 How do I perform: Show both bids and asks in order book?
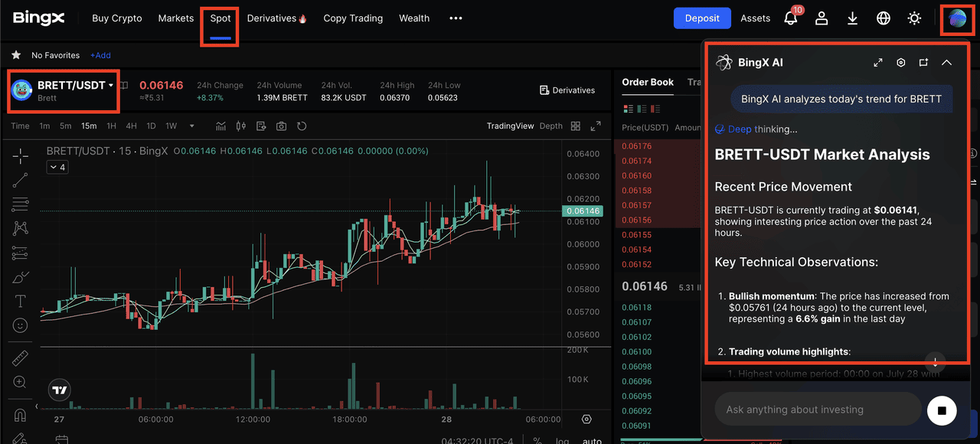[629, 108]
